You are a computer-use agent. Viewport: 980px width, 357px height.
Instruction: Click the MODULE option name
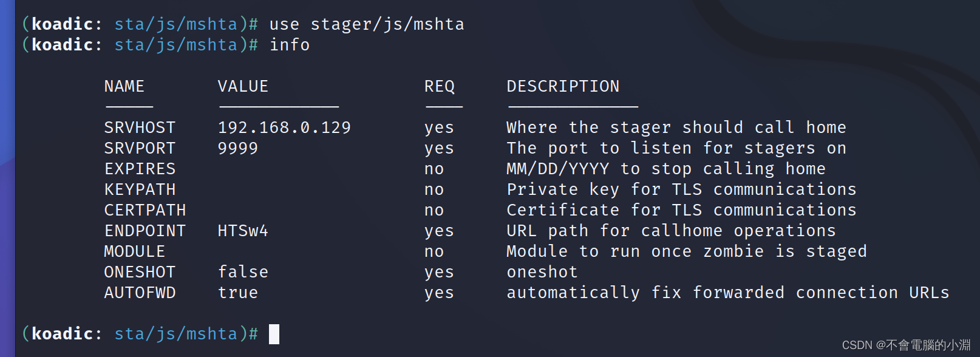click(135, 251)
